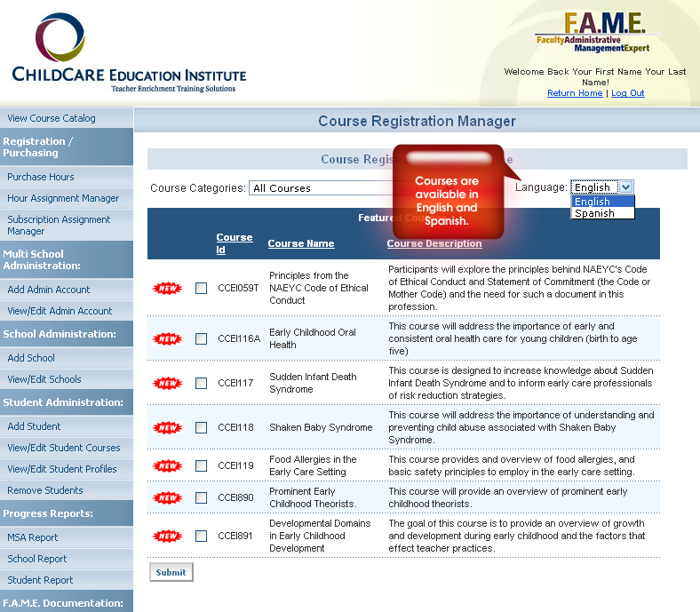The height and width of the screenshot is (612, 700).
Task: Click course ID CCEI116A
Action: coord(239,338)
